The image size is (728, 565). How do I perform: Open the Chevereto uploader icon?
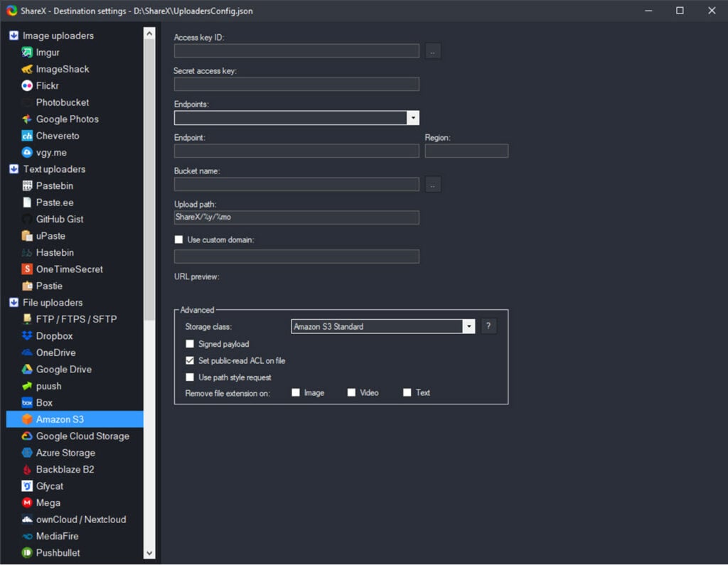pos(27,136)
